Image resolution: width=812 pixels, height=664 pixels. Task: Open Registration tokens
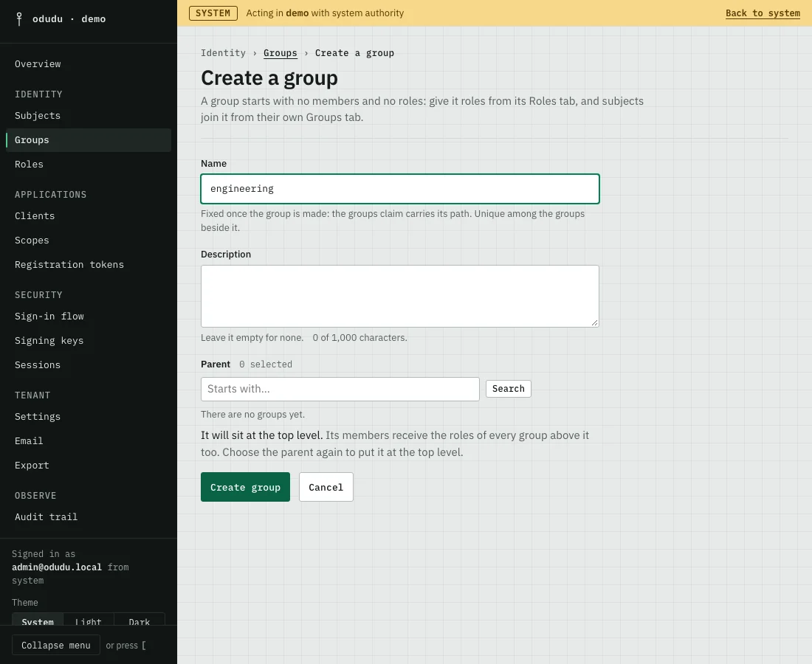89,264
